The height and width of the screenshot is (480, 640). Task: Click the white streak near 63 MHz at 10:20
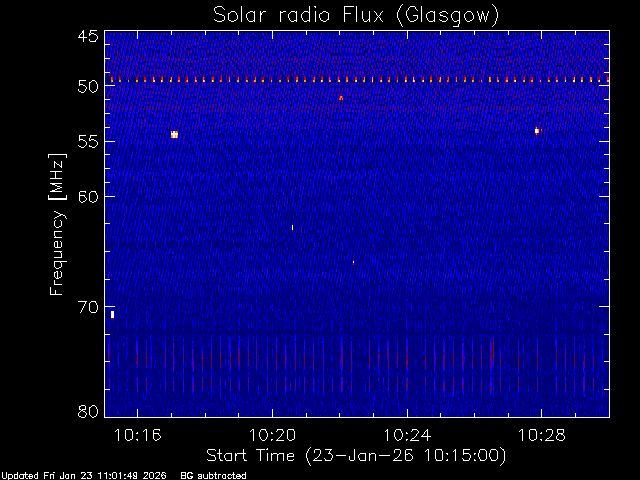[x=292, y=227]
